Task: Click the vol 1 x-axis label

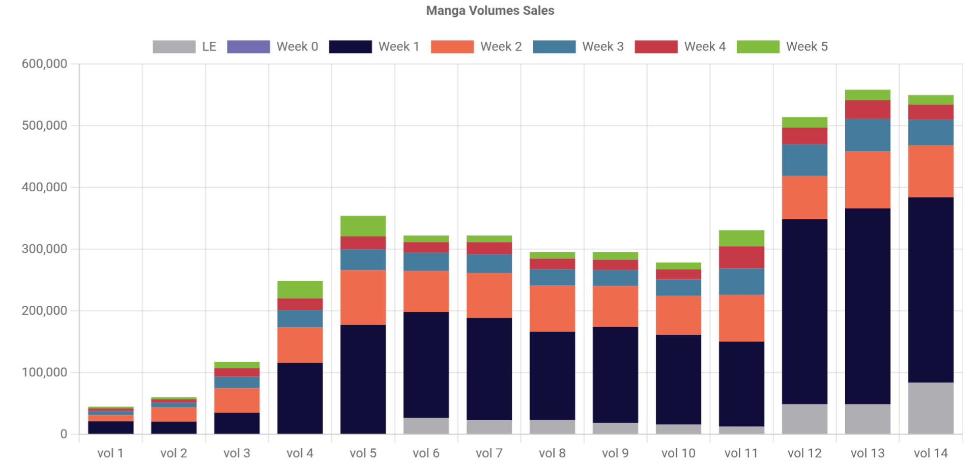Action: click(110, 453)
